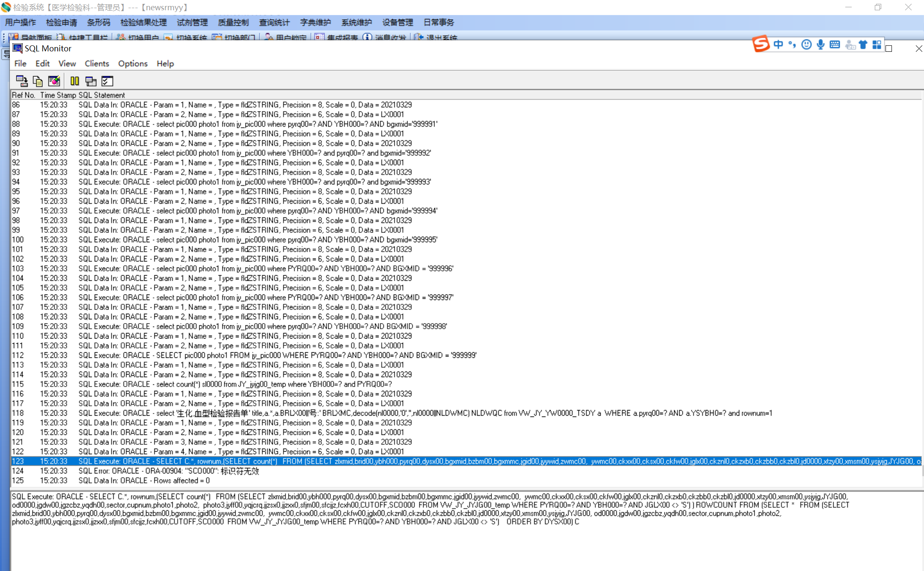The image size is (924, 571).
Task: Open the View menu
Action: click(x=67, y=63)
